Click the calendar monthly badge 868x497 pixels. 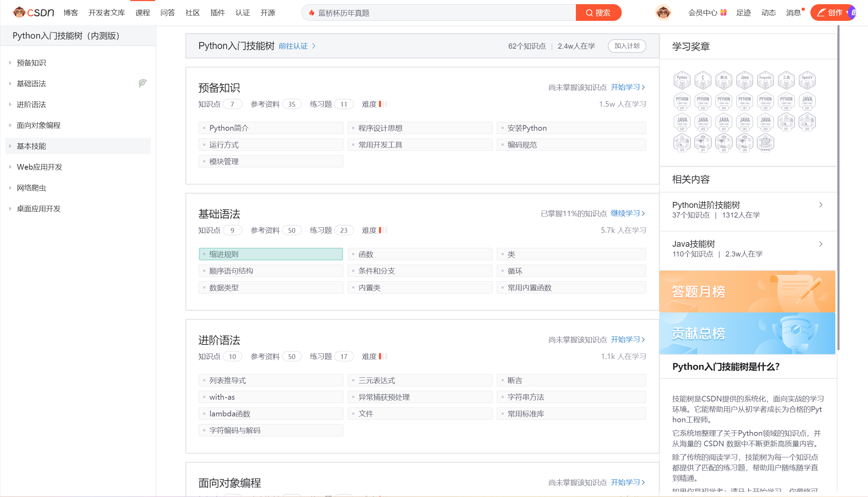pyautogui.click(x=765, y=143)
